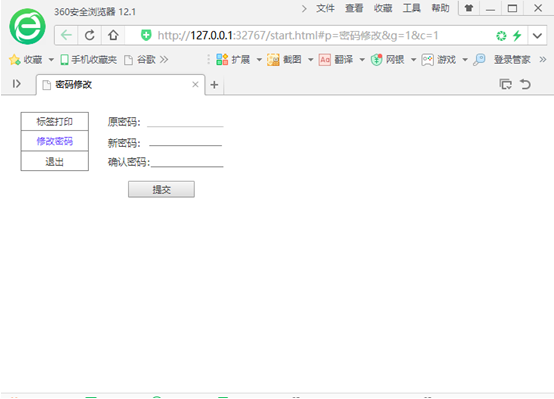This screenshot has width=554, height=399.
Task: Focus the 原密码 input field
Action: click(185, 121)
